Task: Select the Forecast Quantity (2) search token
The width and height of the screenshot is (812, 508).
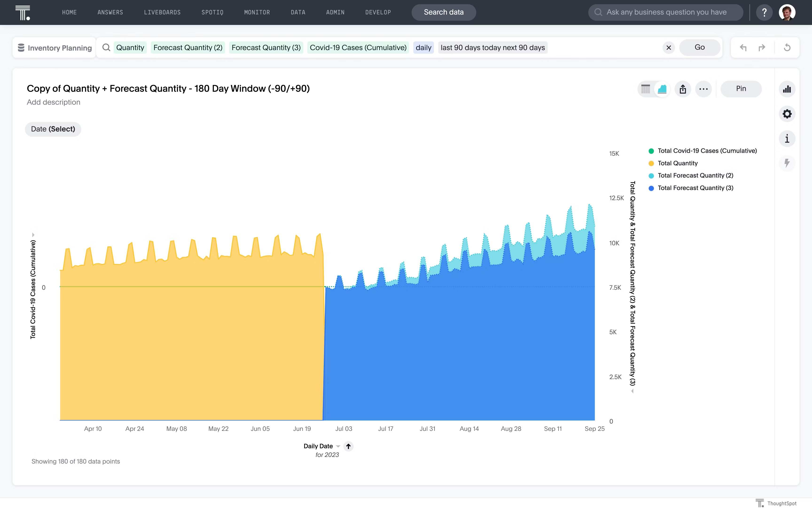Action: click(188, 48)
